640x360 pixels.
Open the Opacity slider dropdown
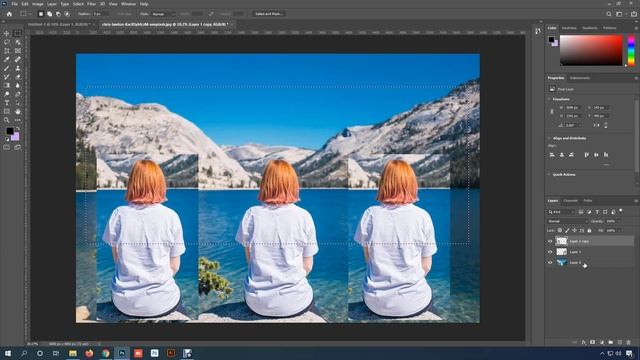(620, 221)
